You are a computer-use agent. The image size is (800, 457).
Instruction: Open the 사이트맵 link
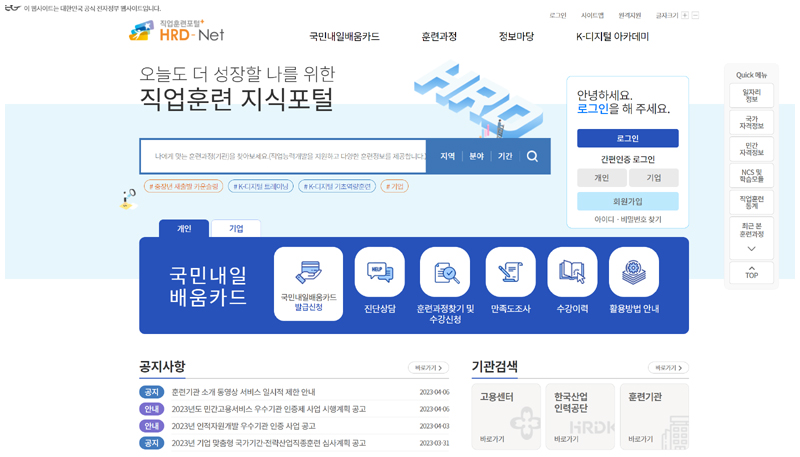tap(592, 15)
